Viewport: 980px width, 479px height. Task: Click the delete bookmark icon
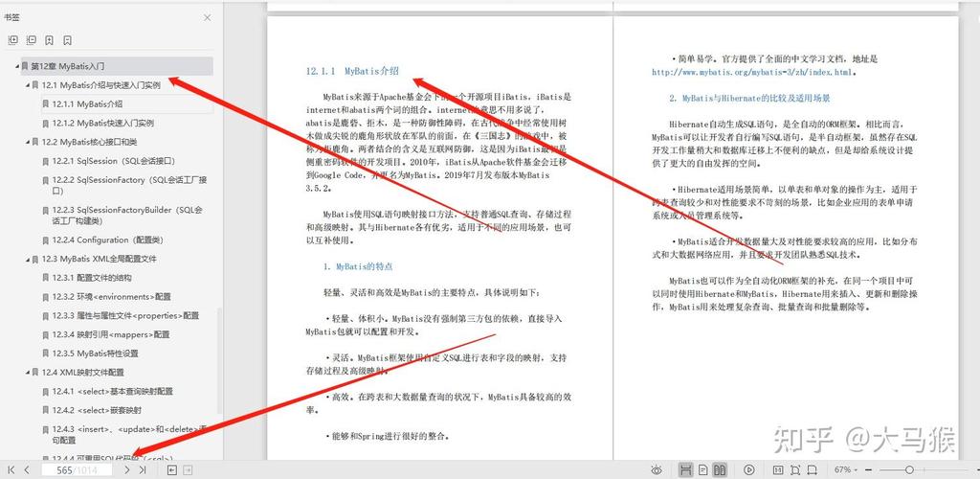point(67,40)
